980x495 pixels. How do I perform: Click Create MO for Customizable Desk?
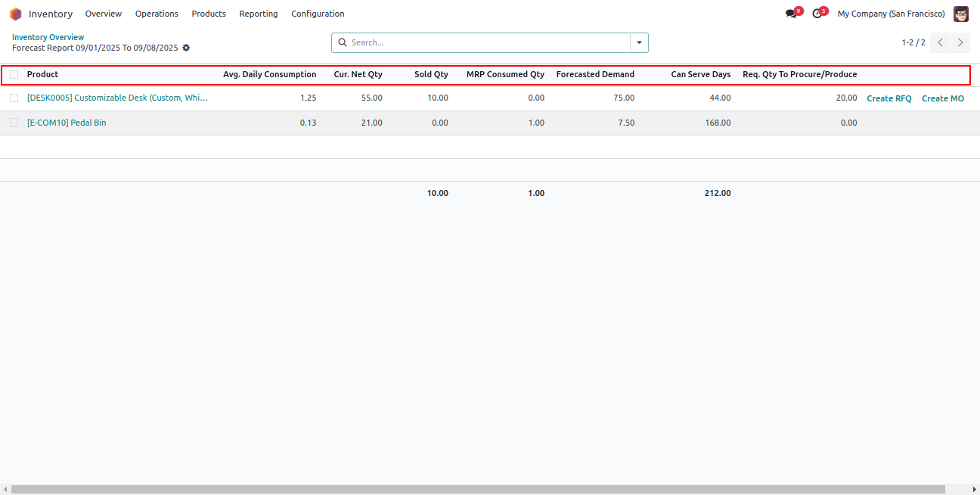coord(943,98)
